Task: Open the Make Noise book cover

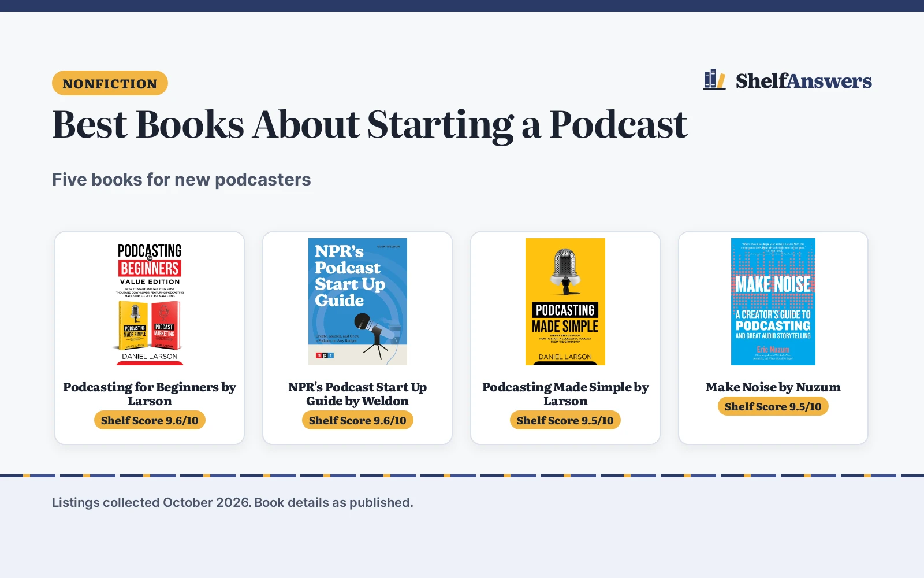Action: 773,302
